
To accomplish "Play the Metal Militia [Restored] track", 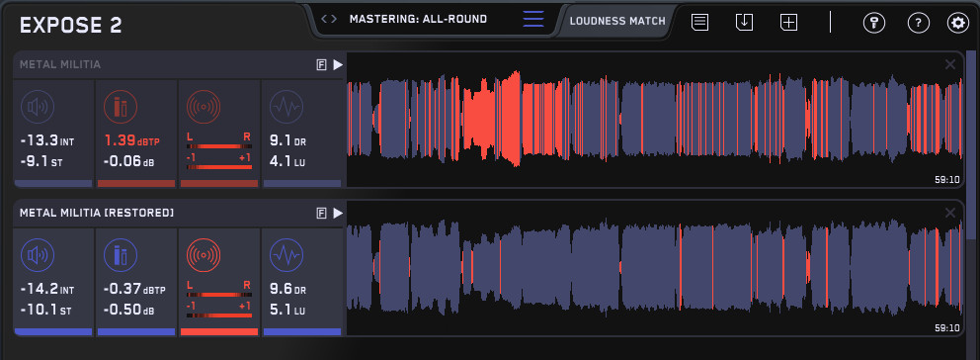I will point(338,213).
